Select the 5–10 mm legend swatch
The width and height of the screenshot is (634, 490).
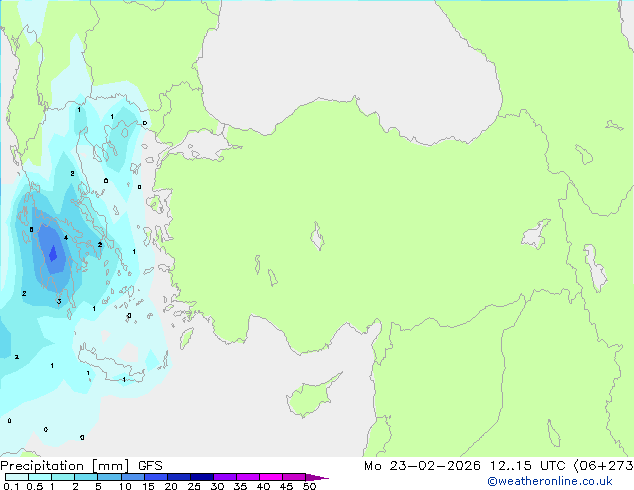pyautogui.click(x=109, y=477)
